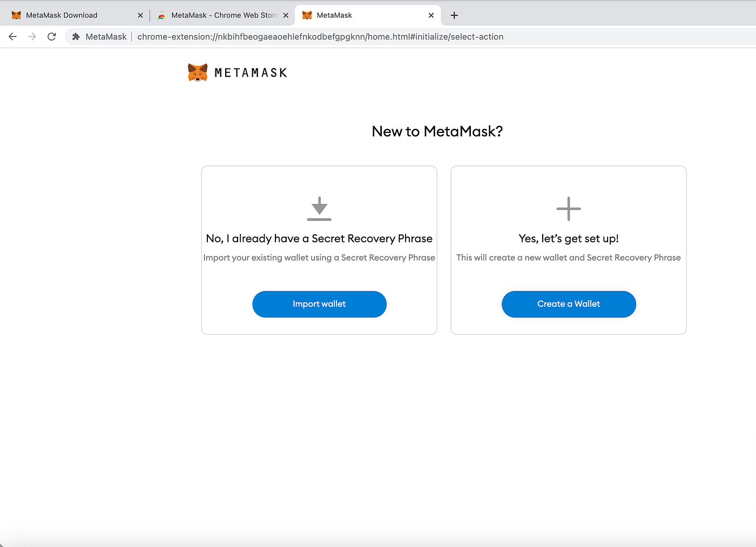756x547 pixels.
Task: Click the Import wallet button
Action: pyautogui.click(x=319, y=304)
